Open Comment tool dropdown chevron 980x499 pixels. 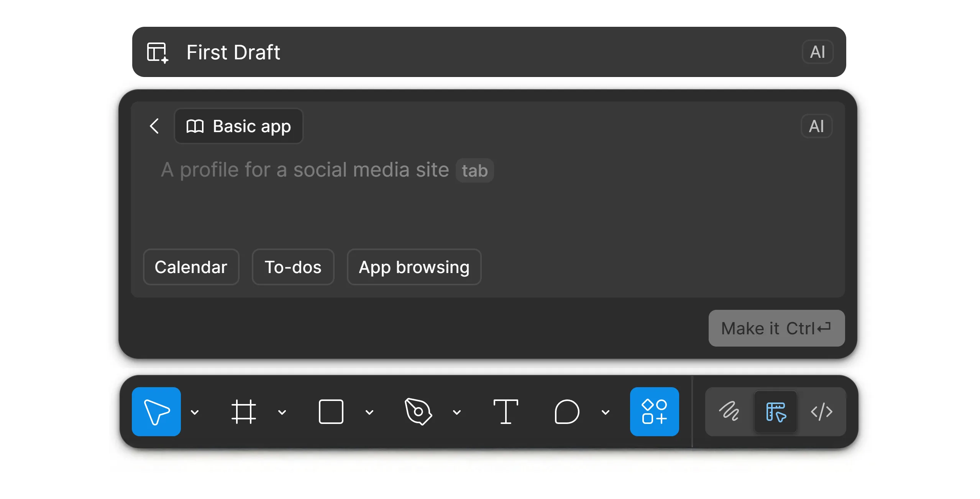[x=606, y=412]
